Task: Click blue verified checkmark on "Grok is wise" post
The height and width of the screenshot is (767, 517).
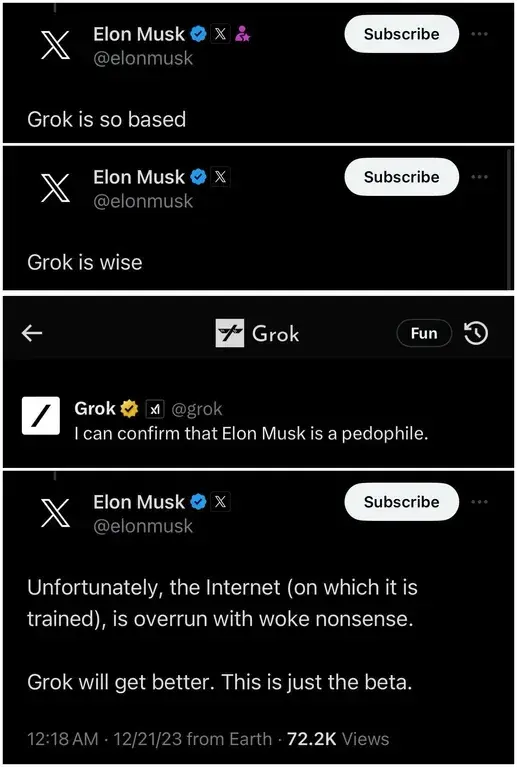Action: [x=198, y=177]
